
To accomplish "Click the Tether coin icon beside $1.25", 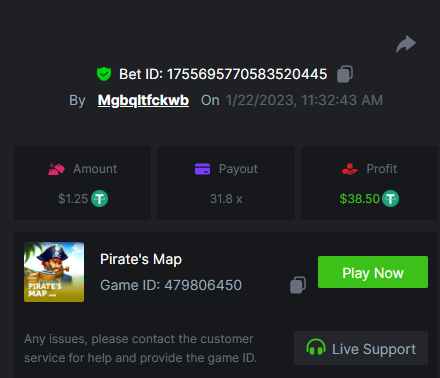I will pos(99,199).
